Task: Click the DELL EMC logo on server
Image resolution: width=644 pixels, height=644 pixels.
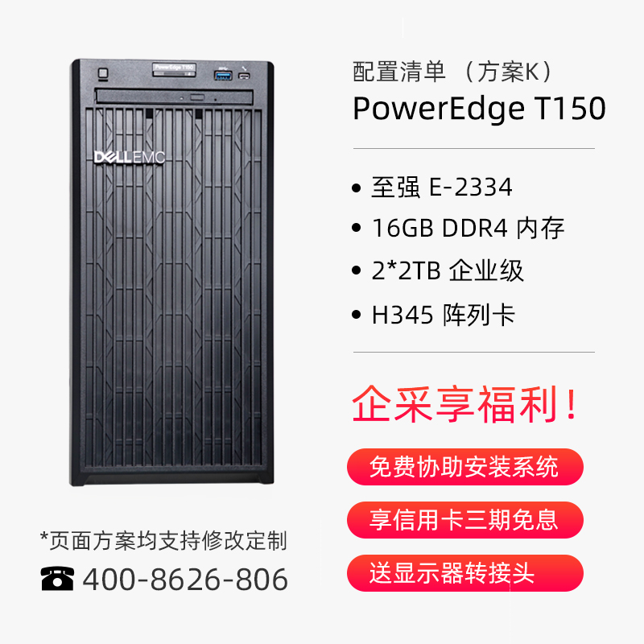Action: coord(130,157)
